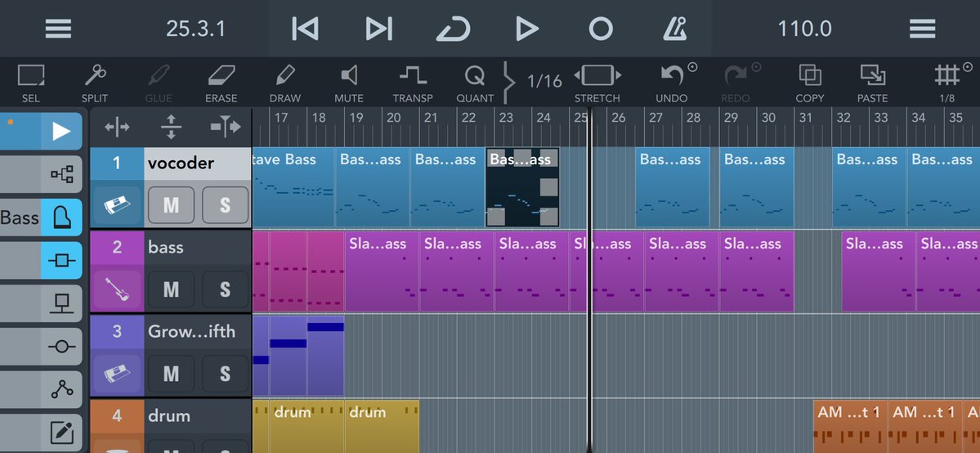Mute the bass track
The height and width of the screenshot is (453, 980).
point(171,289)
